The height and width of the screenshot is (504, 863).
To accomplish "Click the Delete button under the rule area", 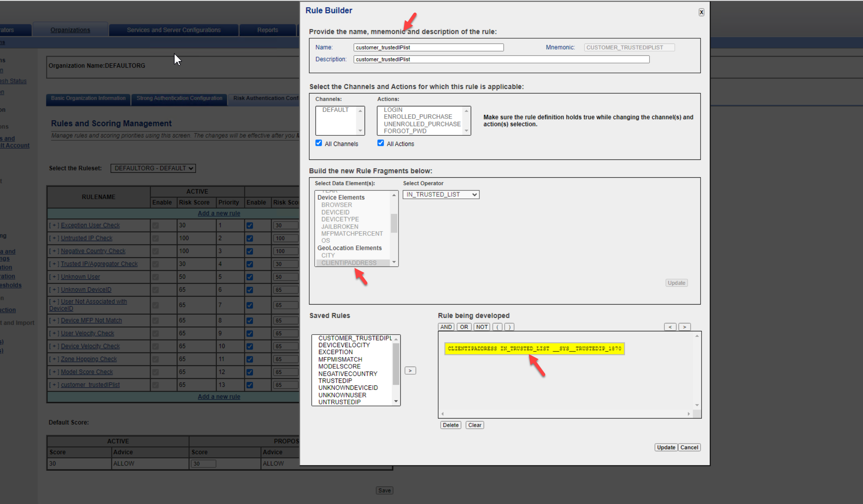I will click(450, 425).
